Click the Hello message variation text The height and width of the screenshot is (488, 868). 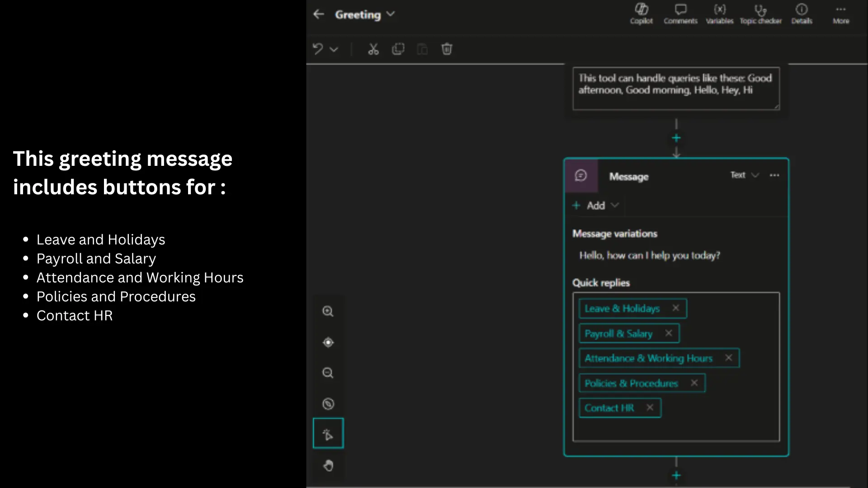tap(650, 256)
